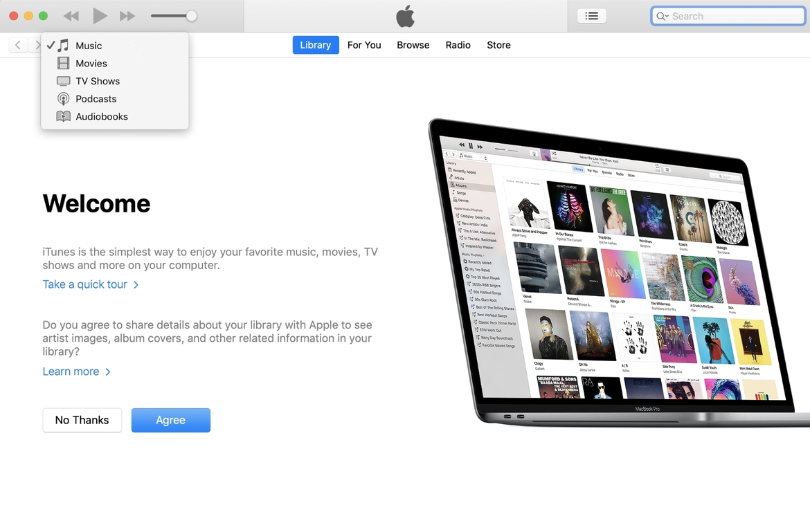Click the search magnifier dropdown icon
This screenshot has height=532, width=810.
[x=663, y=17]
